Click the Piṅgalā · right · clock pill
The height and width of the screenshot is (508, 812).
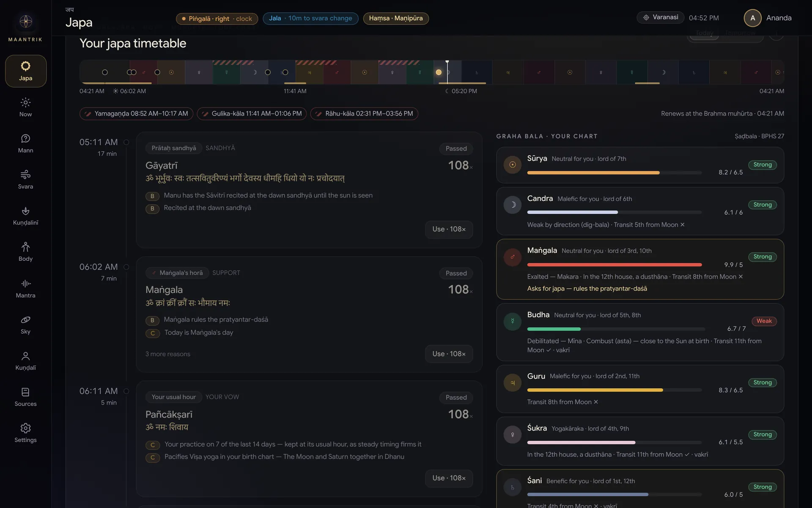click(x=217, y=19)
